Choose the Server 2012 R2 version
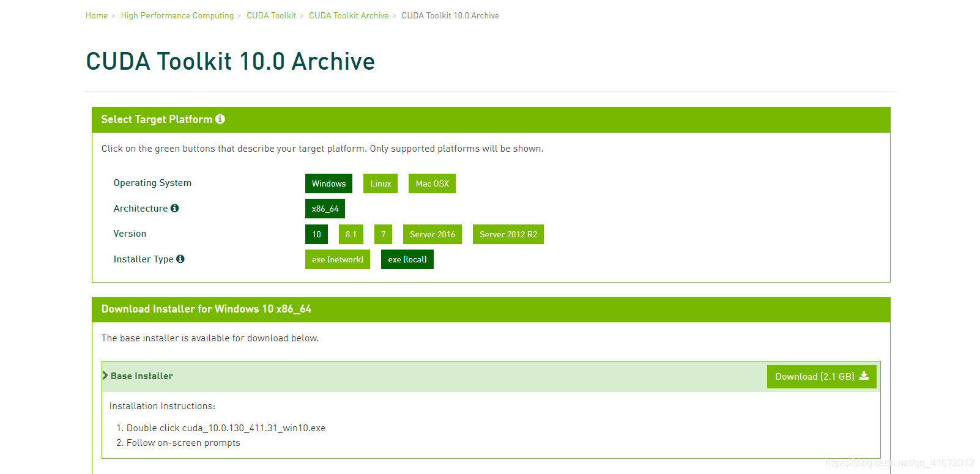The width and height of the screenshot is (980, 474). click(508, 234)
